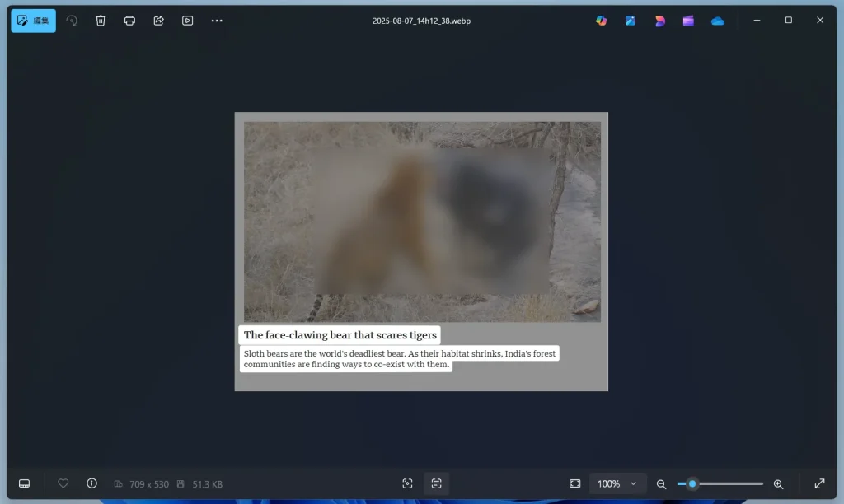Share the photo via the share icon
This screenshot has width=844, height=504.
[x=159, y=21]
